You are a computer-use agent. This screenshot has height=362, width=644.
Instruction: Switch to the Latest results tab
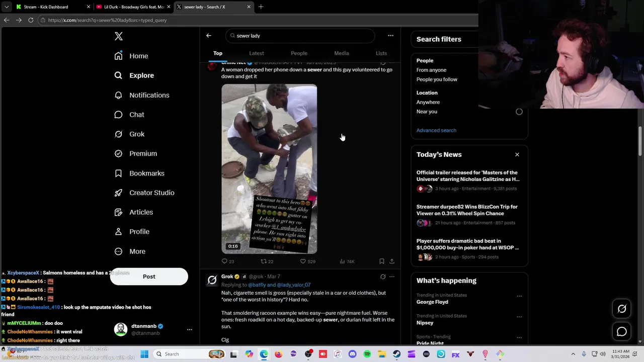click(257, 53)
